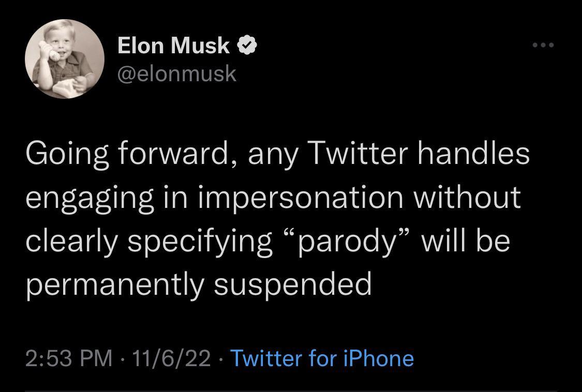Click the 11/6/22 date text

tap(171, 358)
